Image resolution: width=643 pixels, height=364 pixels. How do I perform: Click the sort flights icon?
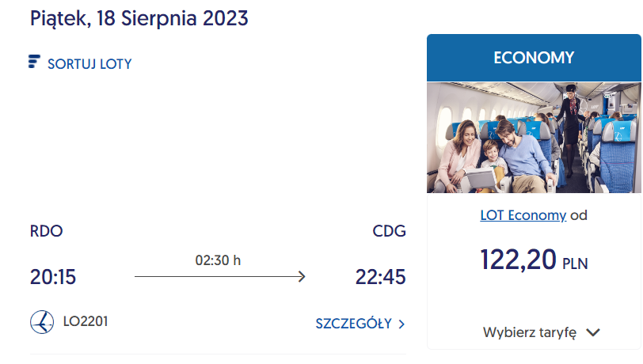[34, 62]
